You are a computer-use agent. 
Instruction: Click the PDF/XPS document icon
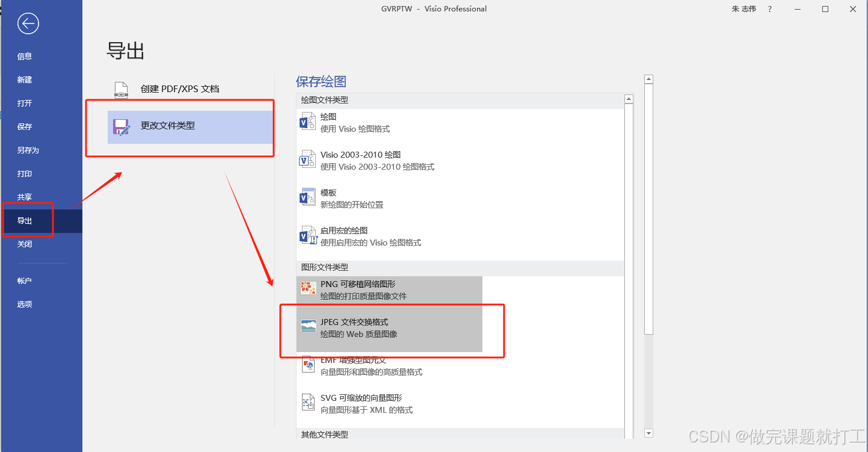122,90
